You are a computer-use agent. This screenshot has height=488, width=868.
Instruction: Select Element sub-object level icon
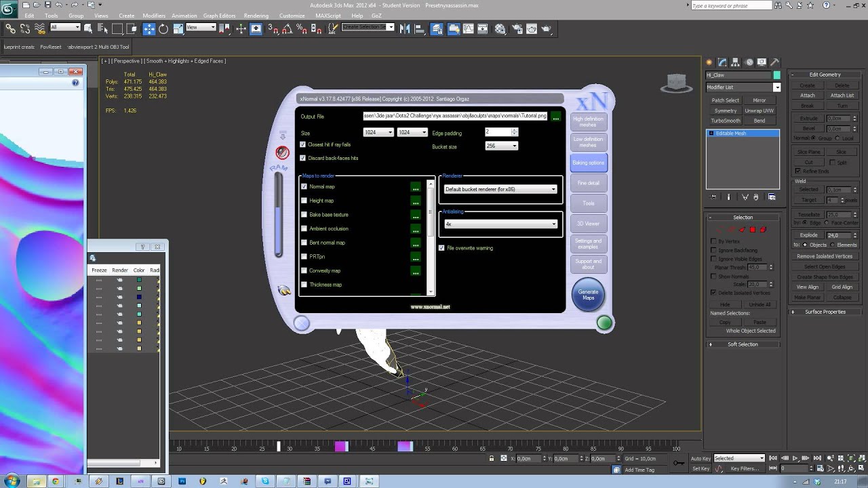(763, 230)
